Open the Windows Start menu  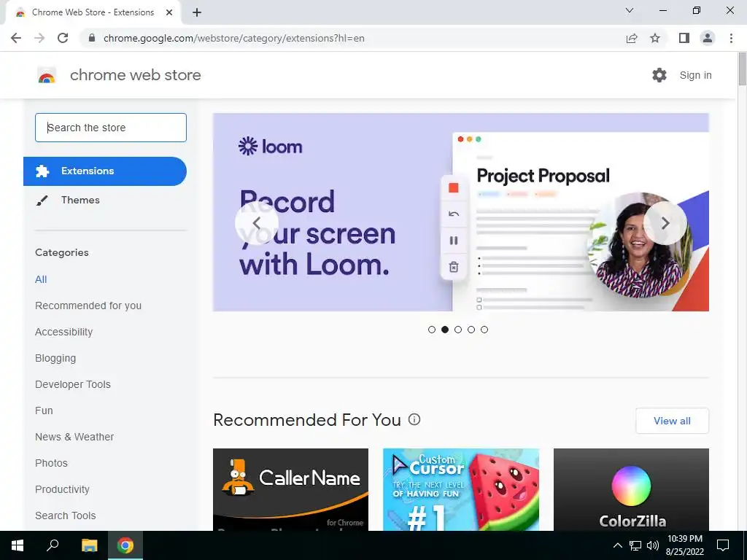click(x=18, y=545)
